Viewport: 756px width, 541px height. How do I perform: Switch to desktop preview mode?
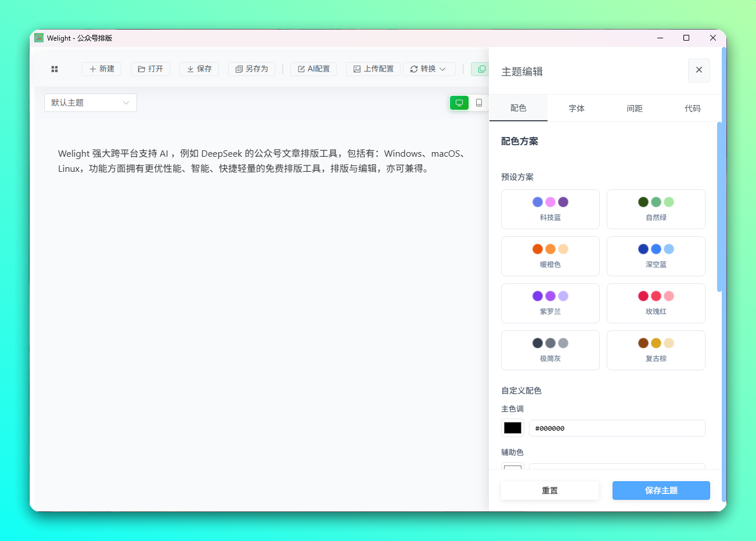(x=459, y=103)
